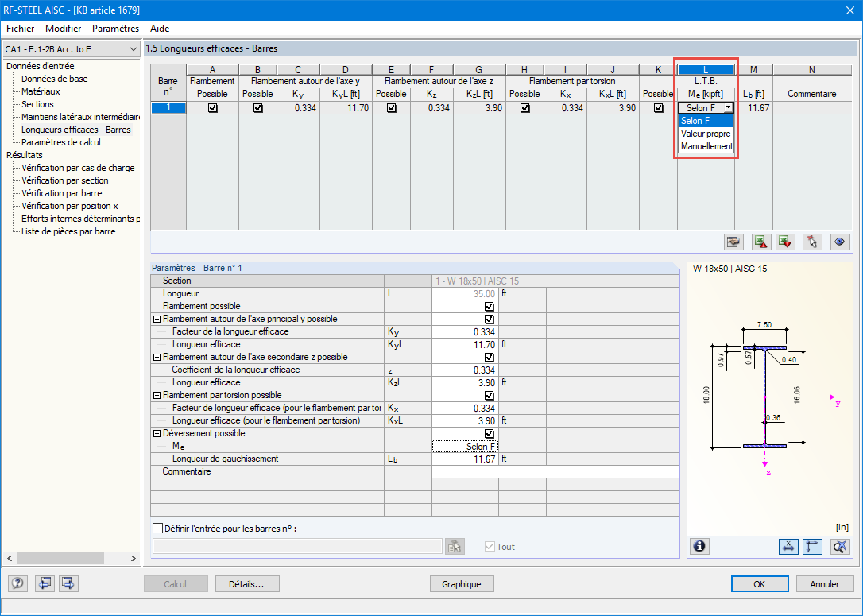Enable the Définir l'entrée pour les barres checkbox
Screen dimensions: 863x616
pyautogui.click(x=156, y=528)
